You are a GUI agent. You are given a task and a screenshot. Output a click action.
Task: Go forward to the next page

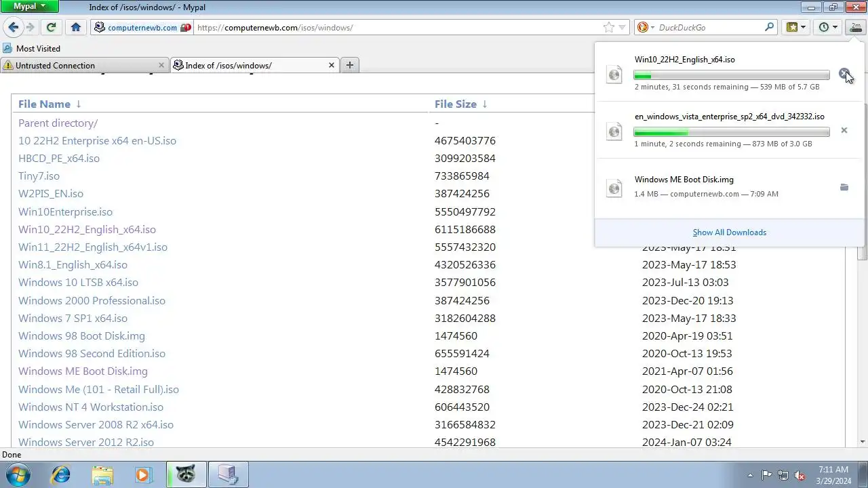click(x=31, y=27)
